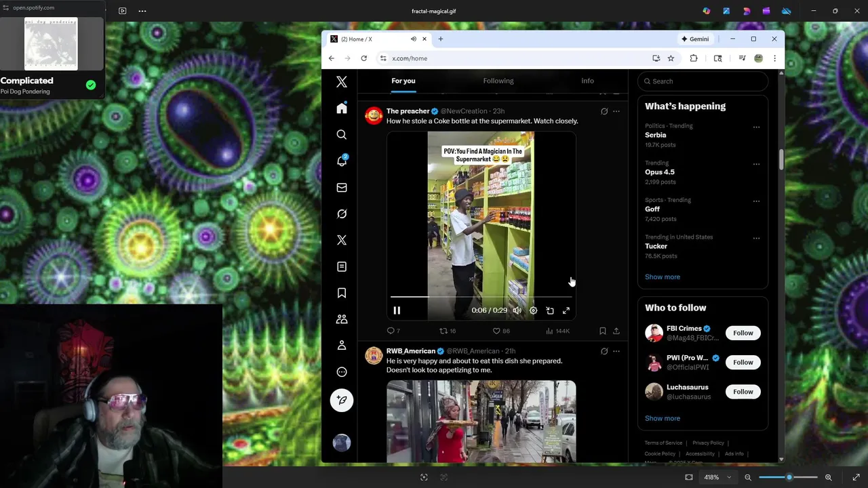This screenshot has height=488, width=868.
Task: Open Lists icon in X sidebar
Action: (x=342, y=266)
